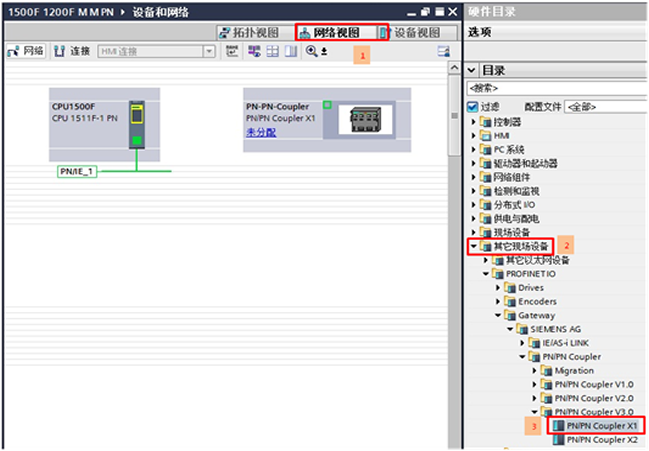The image size is (649, 451).
Task: Select the PN/IE_1 network label
Action: (77, 171)
